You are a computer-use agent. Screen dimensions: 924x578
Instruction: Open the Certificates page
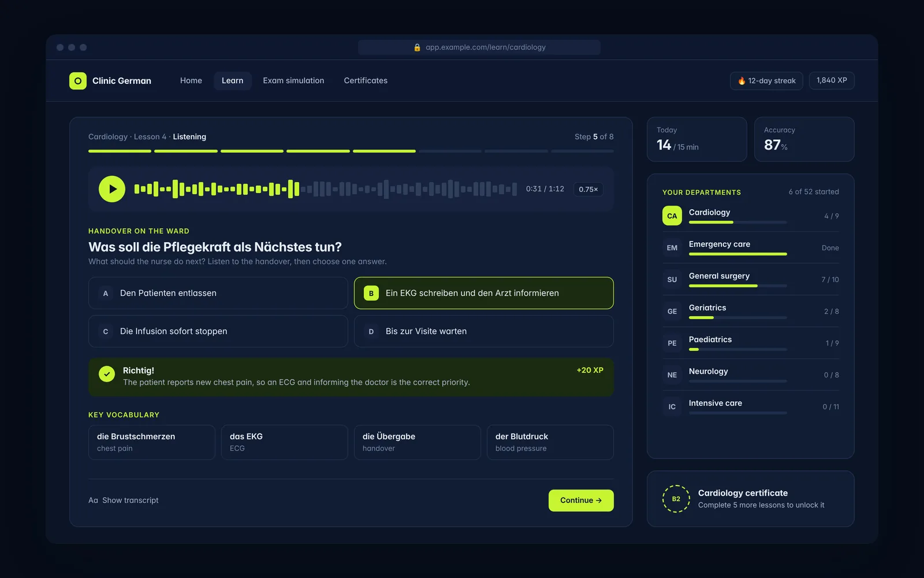[x=366, y=80]
